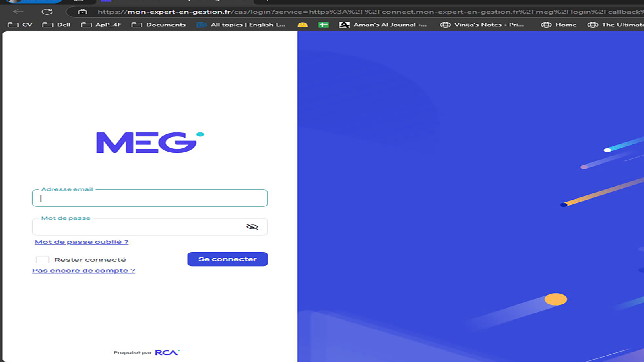The width and height of the screenshot is (644, 362).
Task: Follow the Mot de passe oublié link
Action: pyautogui.click(x=82, y=242)
